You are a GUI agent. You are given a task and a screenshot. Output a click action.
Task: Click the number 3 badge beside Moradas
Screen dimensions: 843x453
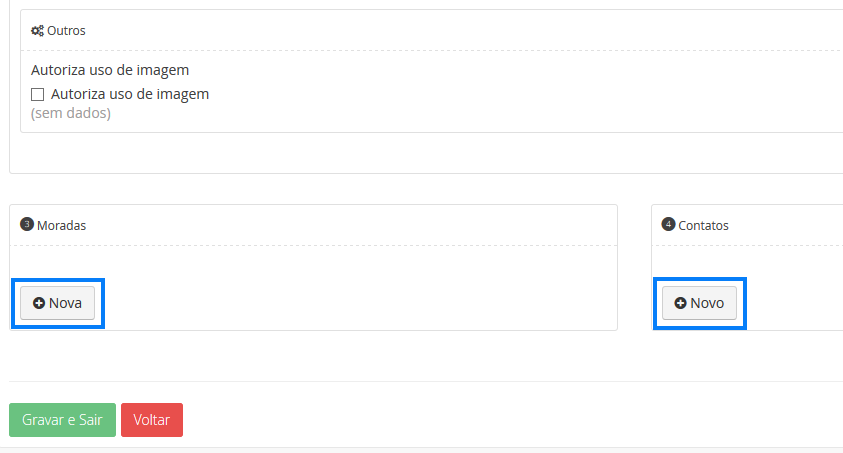pos(27,224)
